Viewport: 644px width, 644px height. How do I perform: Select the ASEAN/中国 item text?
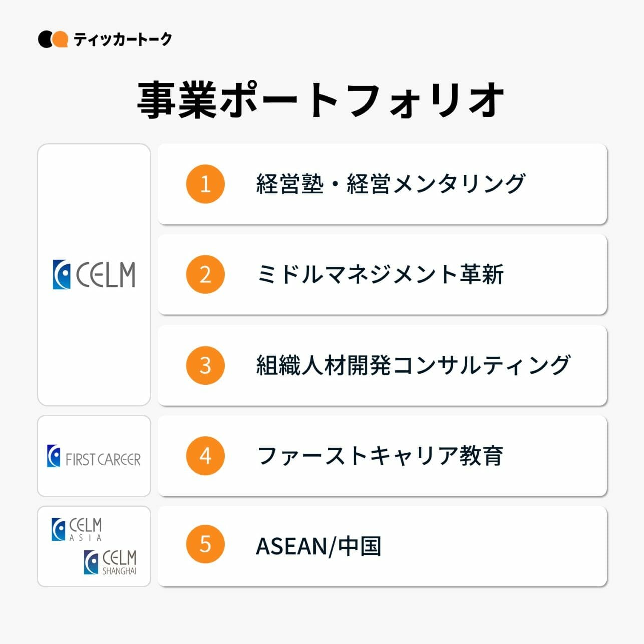pyautogui.click(x=318, y=546)
